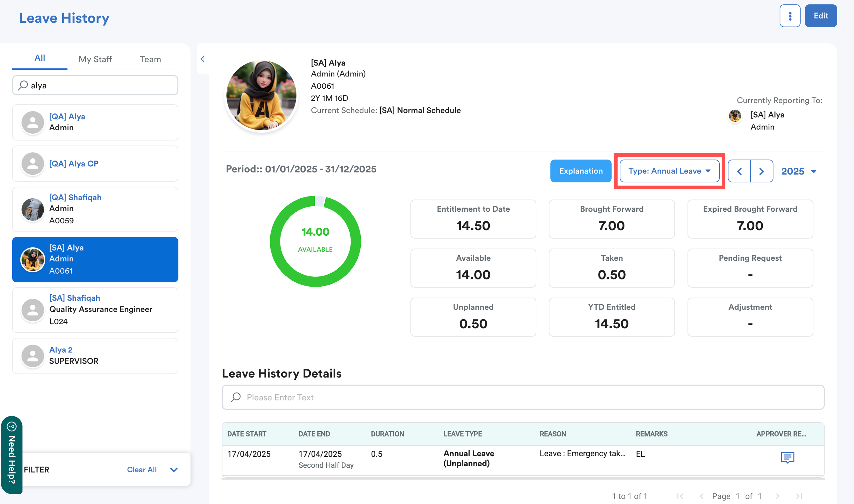The height and width of the screenshot is (504, 854).
Task: Select [QA] Shafiqah from the staff list
Action: tap(95, 209)
